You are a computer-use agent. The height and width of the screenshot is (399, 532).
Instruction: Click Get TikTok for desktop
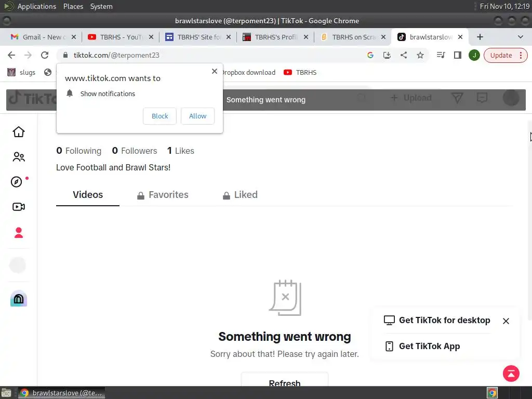click(436, 320)
